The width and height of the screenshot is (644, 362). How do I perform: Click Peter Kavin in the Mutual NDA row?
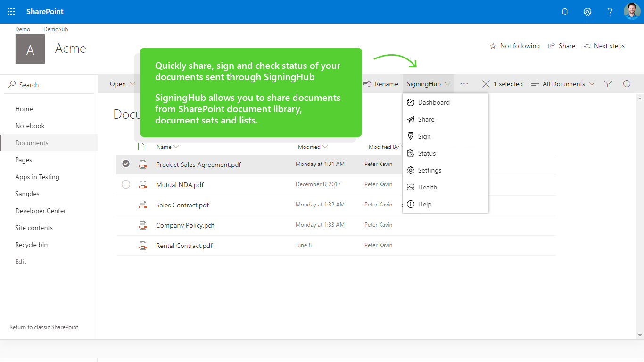pos(378,184)
